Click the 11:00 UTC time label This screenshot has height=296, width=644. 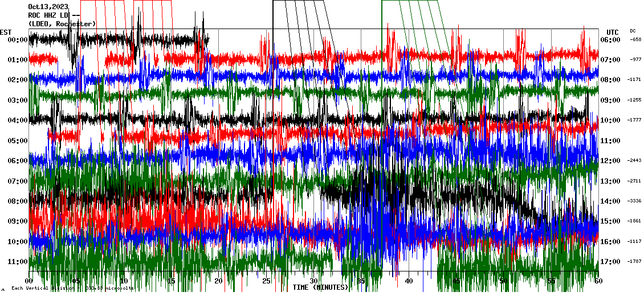[610, 140]
